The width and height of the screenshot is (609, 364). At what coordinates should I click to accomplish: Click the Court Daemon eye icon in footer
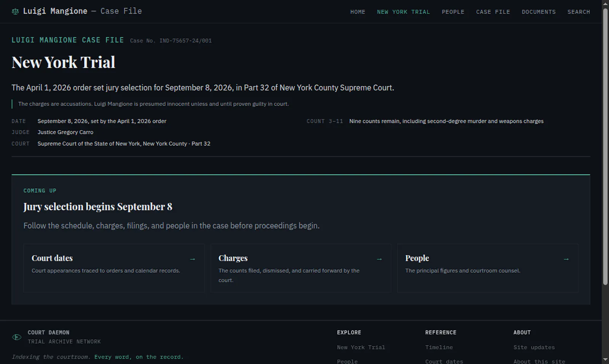[x=17, y=337]
